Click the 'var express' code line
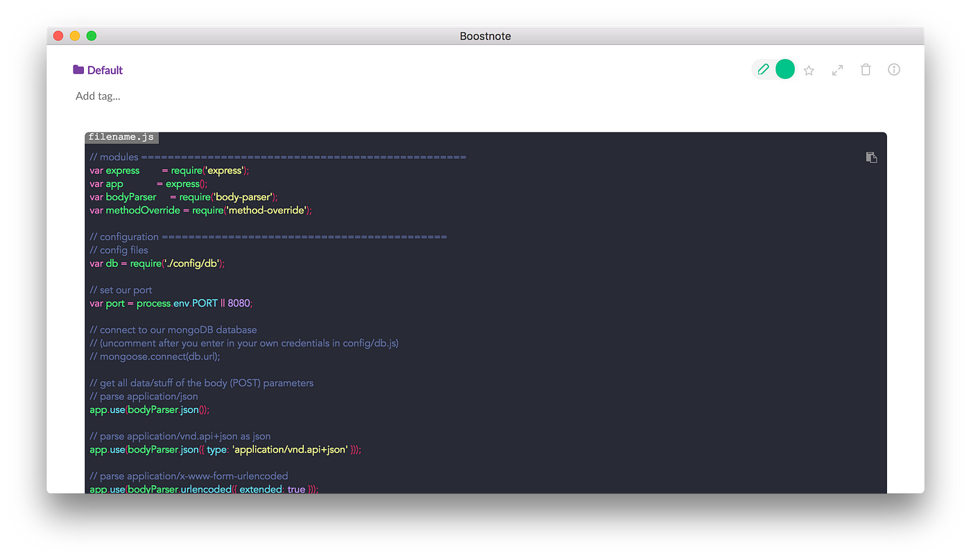This screenshot has height=560, width=971. coord(169,170)
